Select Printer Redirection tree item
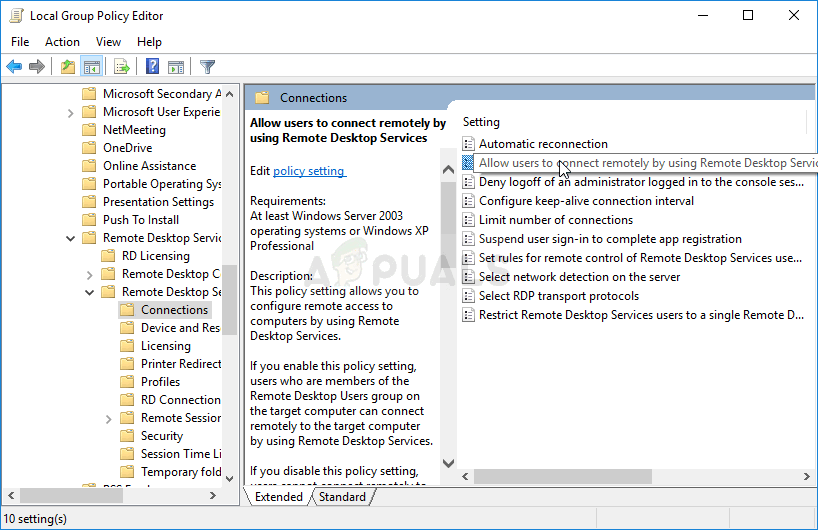This screenshot has width=818, height=530. pos(181,364)
